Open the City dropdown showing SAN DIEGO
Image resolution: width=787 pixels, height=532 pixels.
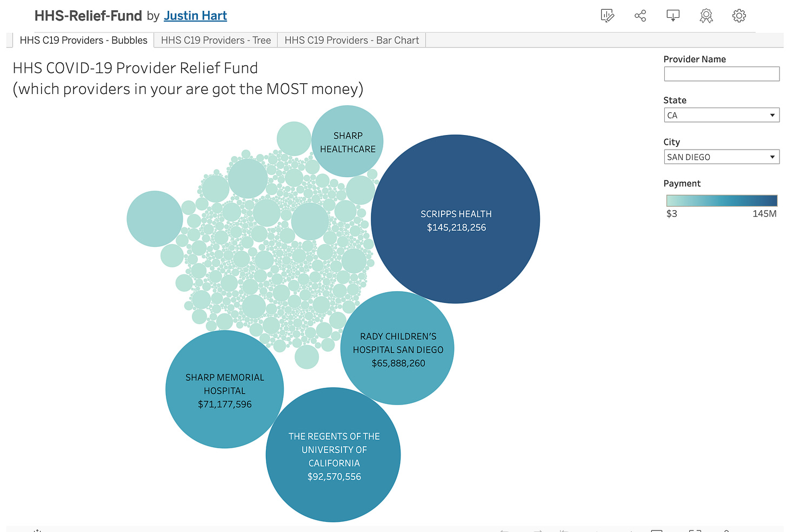[722, 157]
